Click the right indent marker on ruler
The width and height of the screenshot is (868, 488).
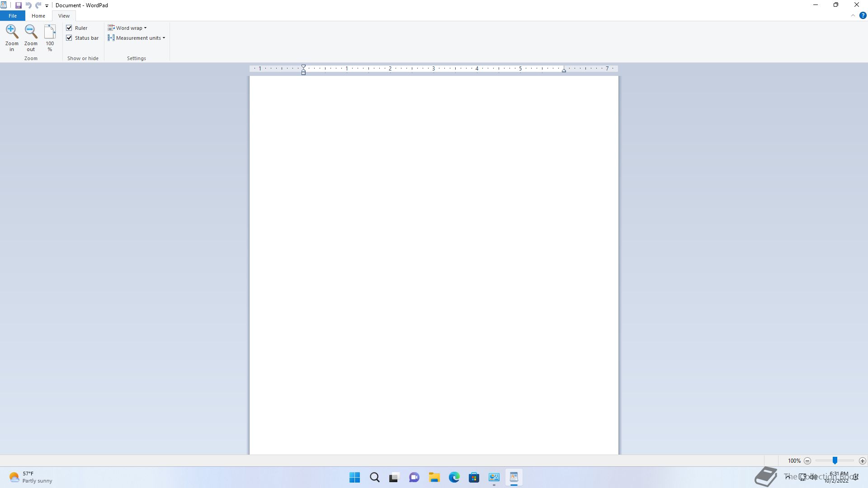[x=564, y=70]
